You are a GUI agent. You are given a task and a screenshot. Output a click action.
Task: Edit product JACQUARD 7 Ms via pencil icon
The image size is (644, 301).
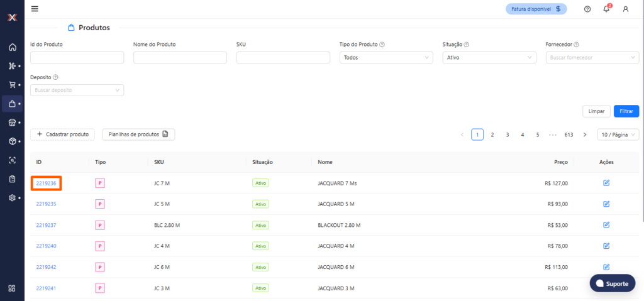click(606, 183)
